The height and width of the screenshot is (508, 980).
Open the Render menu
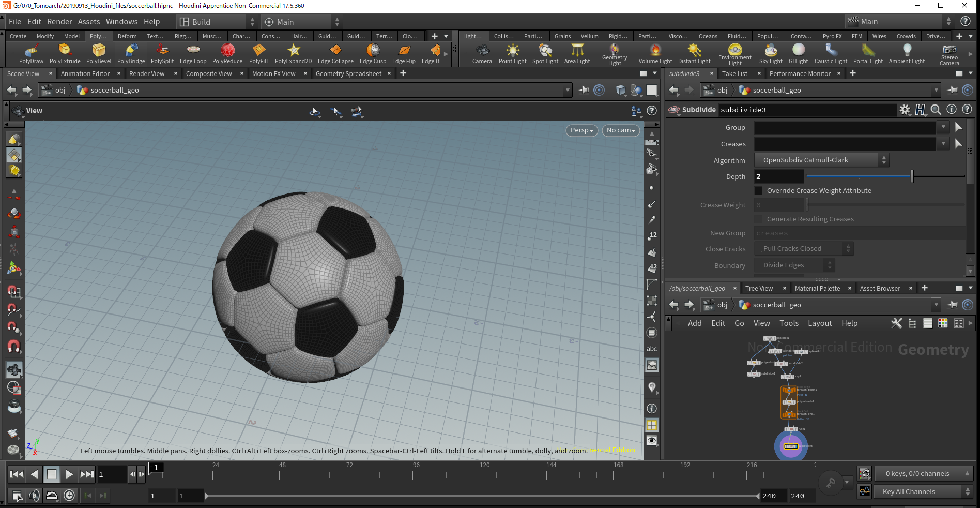click(x=59, y=22)
